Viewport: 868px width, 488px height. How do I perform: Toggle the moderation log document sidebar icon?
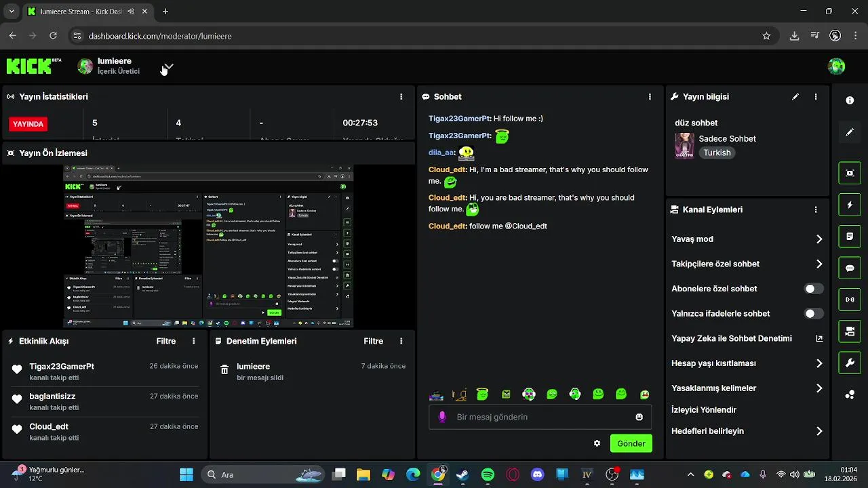(x=850, y=237)
